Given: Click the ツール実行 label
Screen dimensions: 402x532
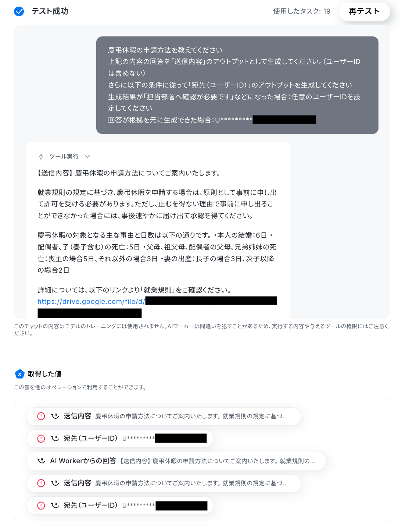Looking at the screenshot, I should [x=64, y=156].
